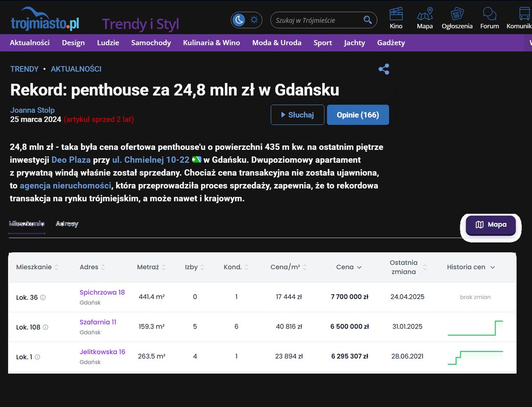Open the purple Mapa button
Viewport: 532px width, 407px height.
(491, 225)
